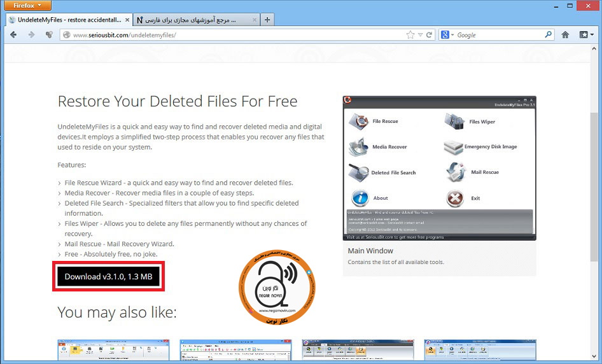Viewport: 602px width, 364px height.
Task: Click the "Features:" label
Action: coord(72,165)
